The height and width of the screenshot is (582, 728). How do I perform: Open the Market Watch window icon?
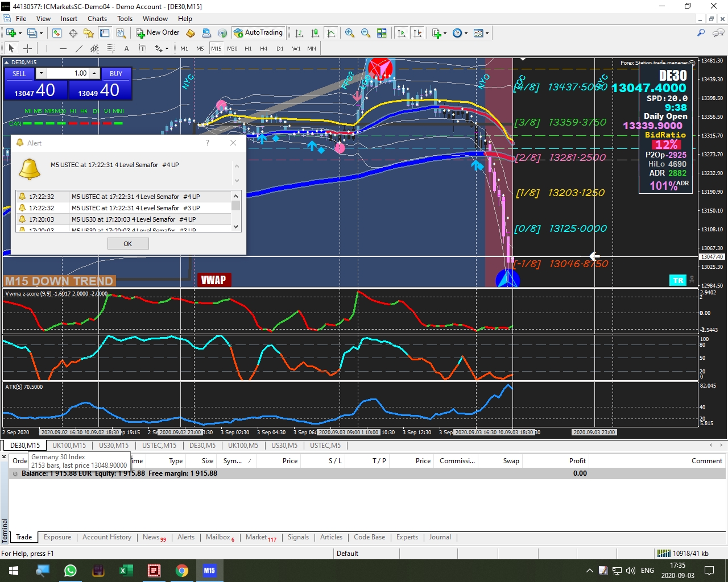click(56, 33)
